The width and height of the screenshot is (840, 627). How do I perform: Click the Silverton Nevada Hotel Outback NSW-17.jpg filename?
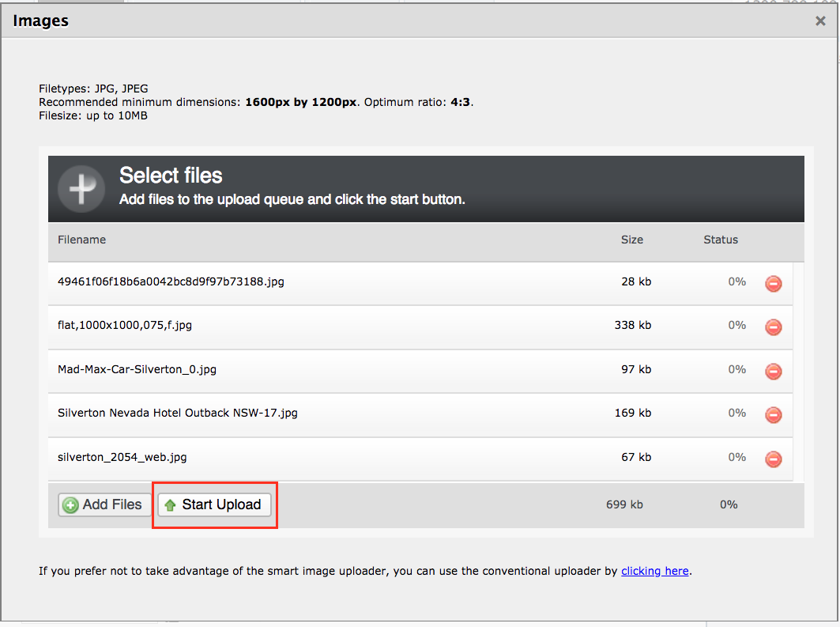click(178, 413)
